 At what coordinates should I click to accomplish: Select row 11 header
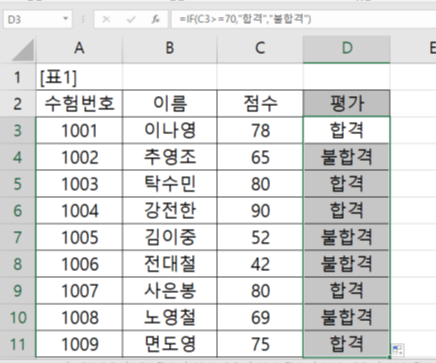tap(18, 344)
